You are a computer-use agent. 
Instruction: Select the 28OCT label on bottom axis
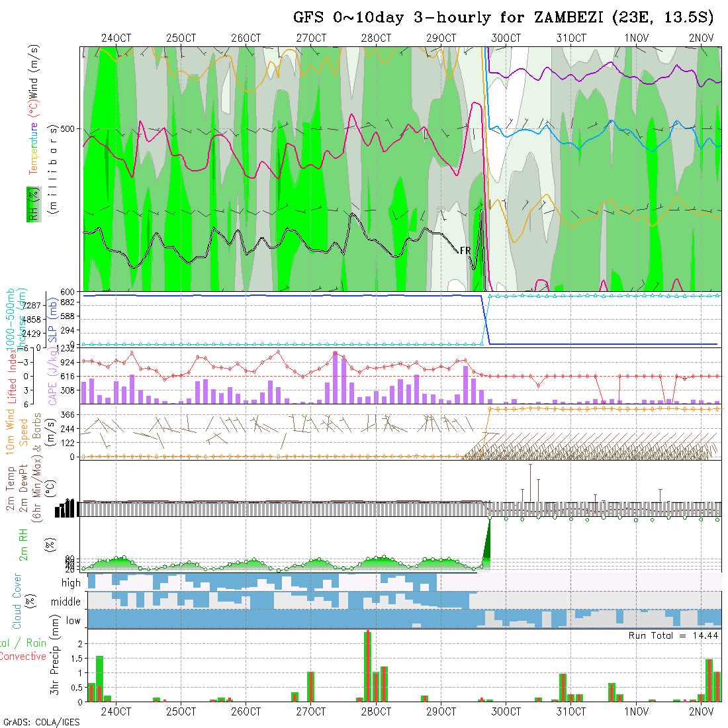point(375,712)
